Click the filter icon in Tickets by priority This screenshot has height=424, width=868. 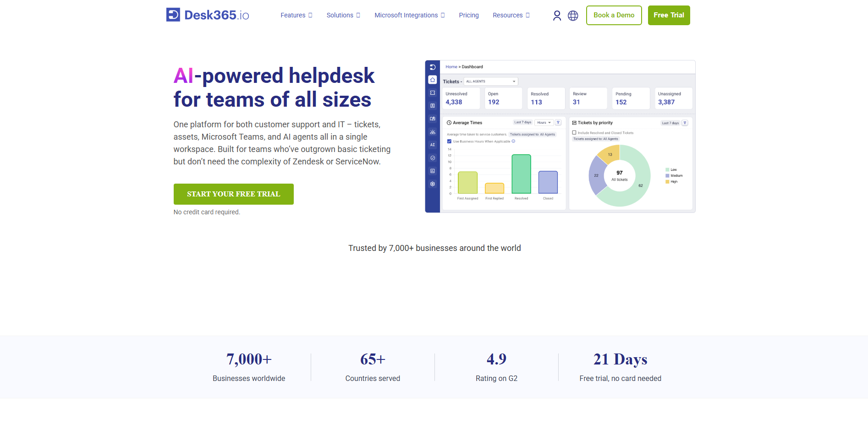685,123
